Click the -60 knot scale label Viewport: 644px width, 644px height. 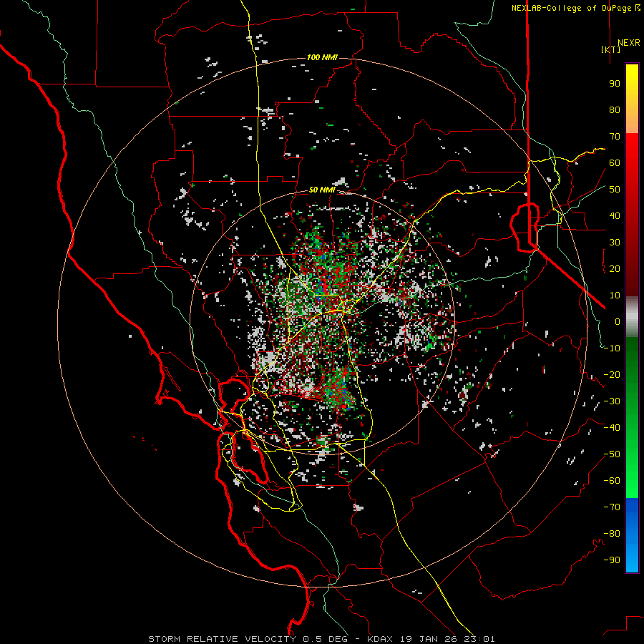612,481
